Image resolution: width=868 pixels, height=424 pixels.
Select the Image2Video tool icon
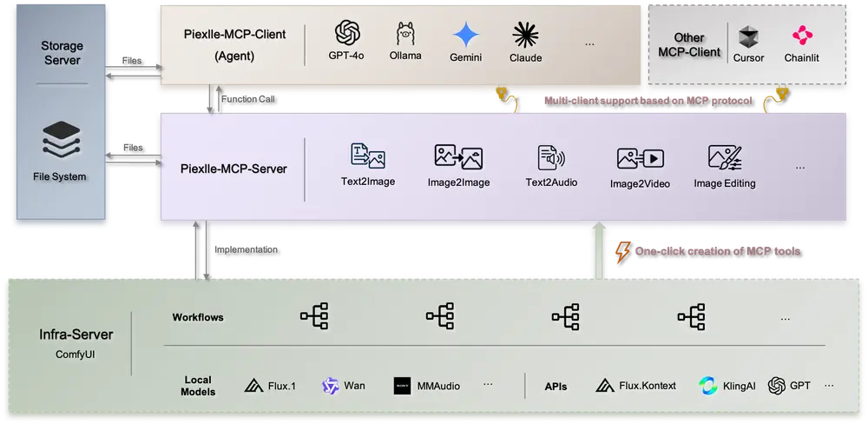(640, 158)
